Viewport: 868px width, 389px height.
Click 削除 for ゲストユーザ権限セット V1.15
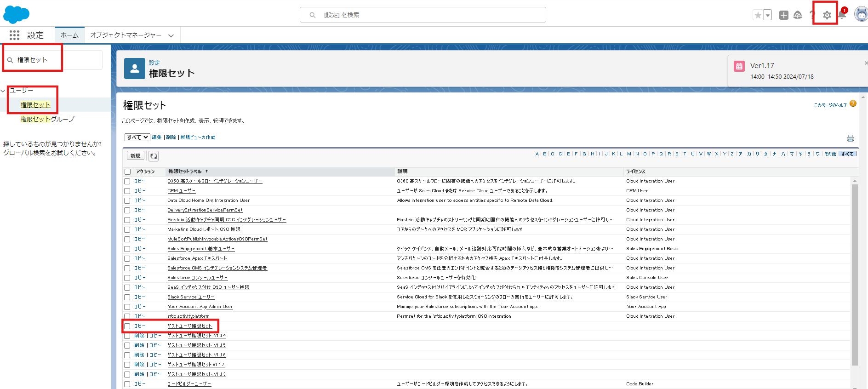click(x=139, y=345)
